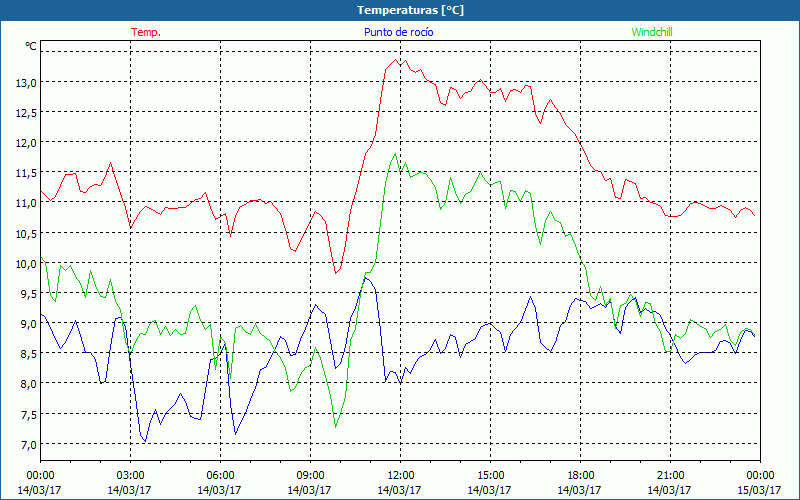This screenshot has height=500, width=800.
Task: Click the 12:00 time axis label
Action: click(x=401, y=476)
